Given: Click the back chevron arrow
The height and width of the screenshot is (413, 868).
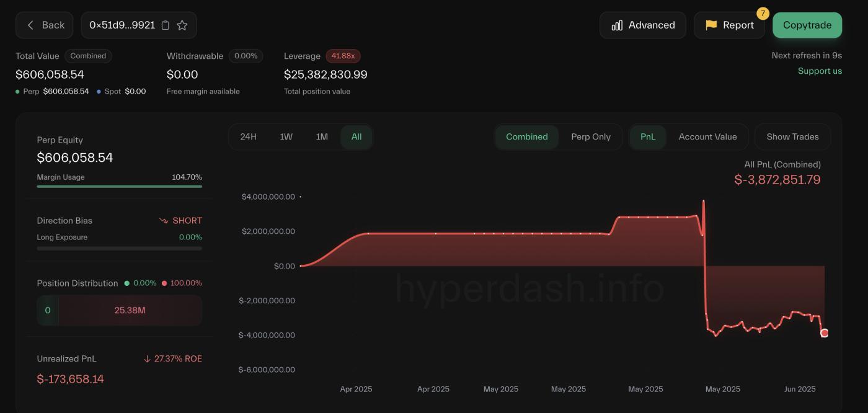Looking at the screenshot, I should [x=30, y=25].
